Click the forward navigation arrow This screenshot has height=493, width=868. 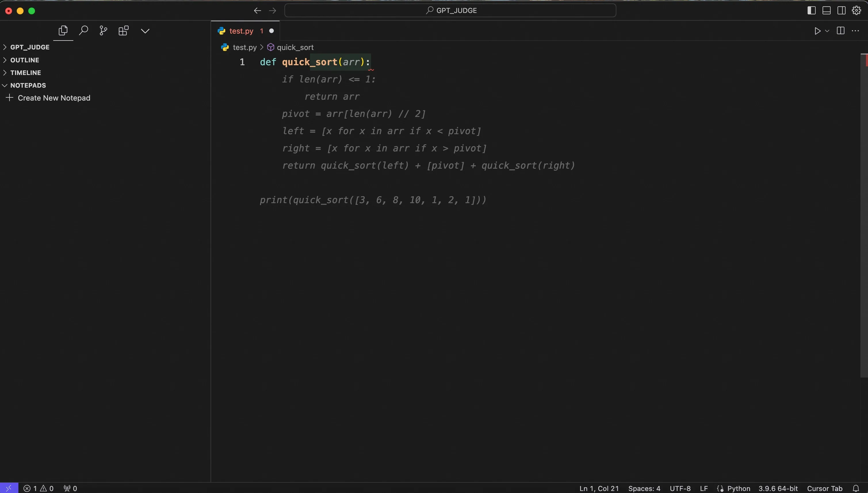click(272, 10)
